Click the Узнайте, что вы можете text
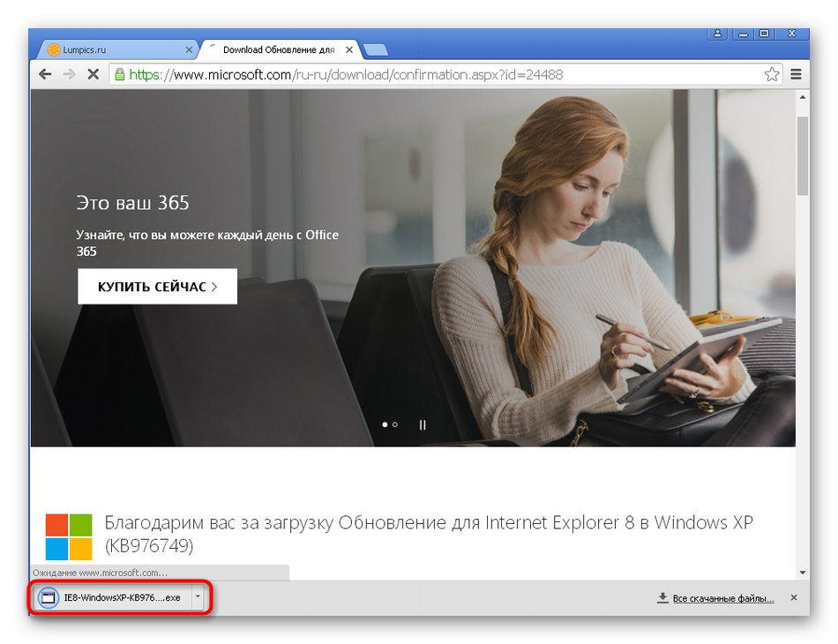 (x=207, y=243)
